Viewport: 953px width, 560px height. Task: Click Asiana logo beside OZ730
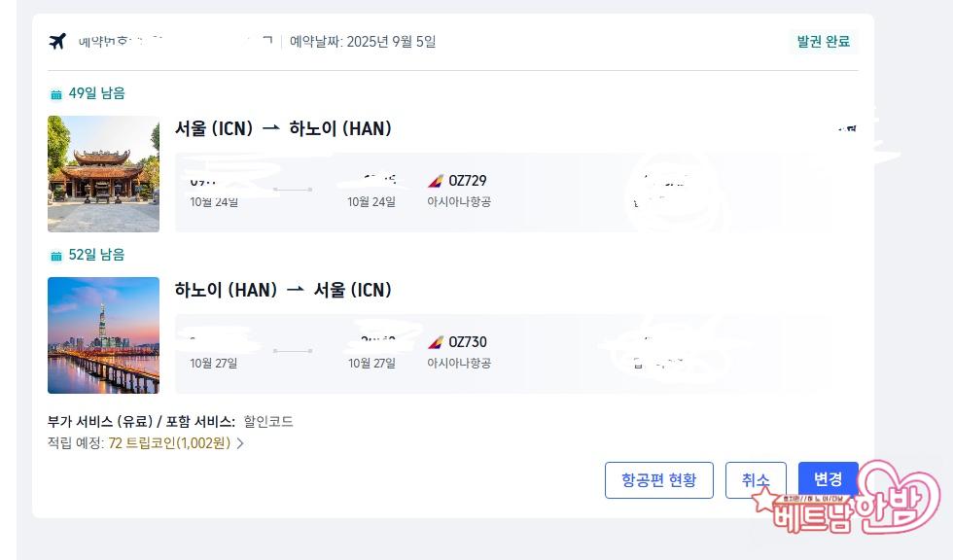[436, 342]
